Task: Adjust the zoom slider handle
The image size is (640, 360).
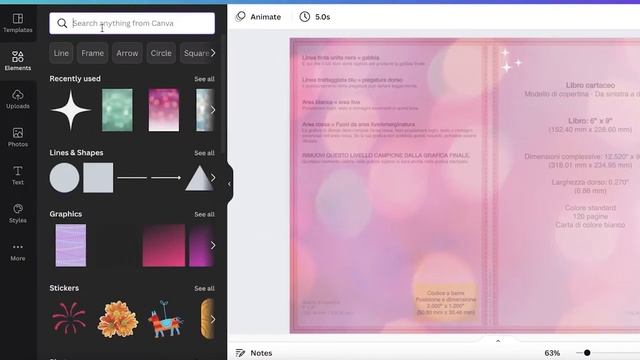Action: coord(587,353)
